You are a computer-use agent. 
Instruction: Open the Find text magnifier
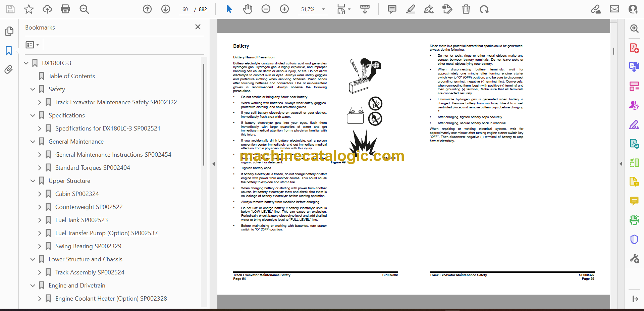(x=84, y=9)
